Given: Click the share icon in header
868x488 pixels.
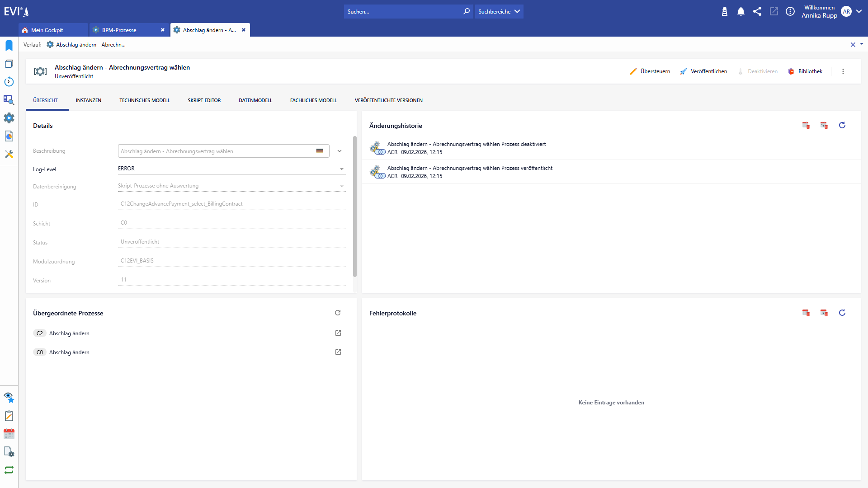Looking at the screenshot, I should coord(757,12).
